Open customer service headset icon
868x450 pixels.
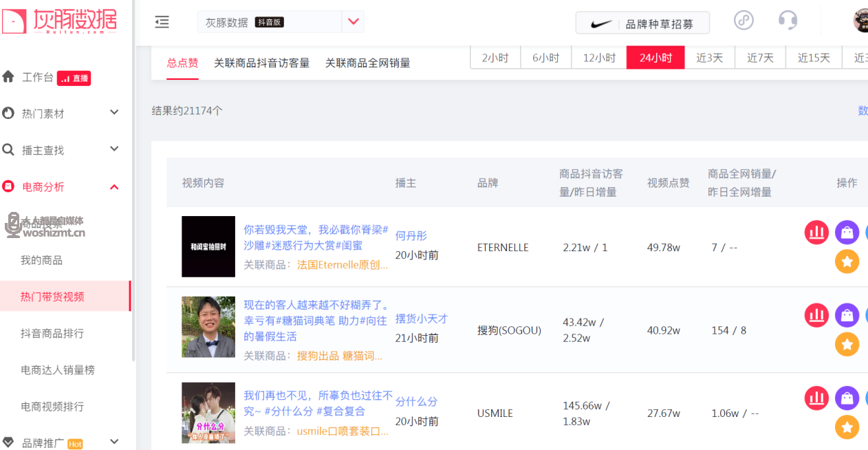click(x=788, y=20)
